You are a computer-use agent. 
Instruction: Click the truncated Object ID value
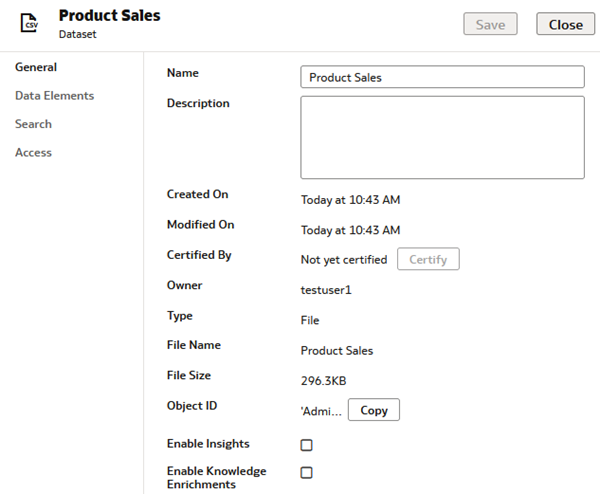[x=321, y=411]
